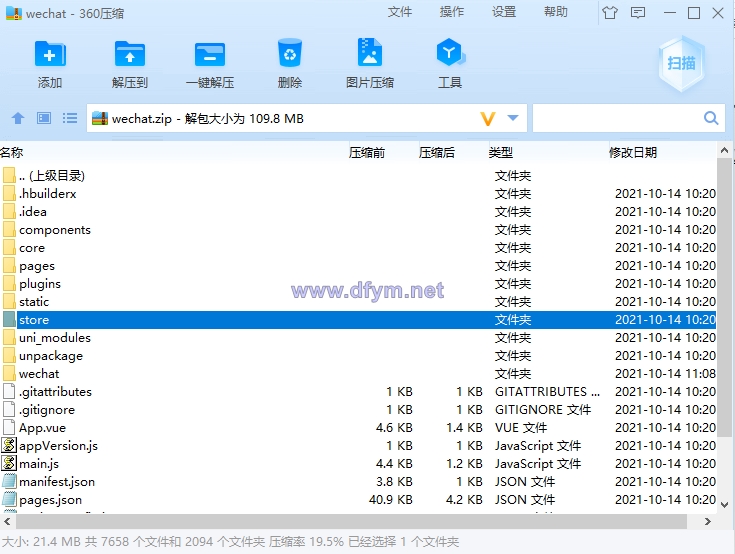This screenshot has height=554, width=735.
Task: Click the orange V icon in path bar
Action: 488,119
